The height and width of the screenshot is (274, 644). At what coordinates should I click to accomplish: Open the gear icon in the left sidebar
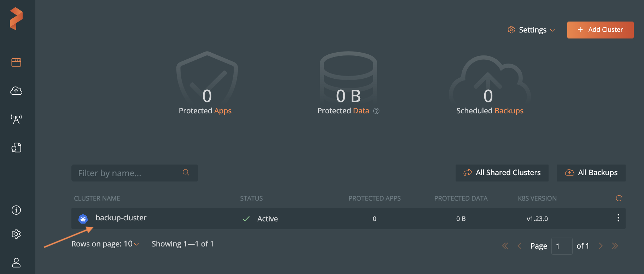point(16,234)
